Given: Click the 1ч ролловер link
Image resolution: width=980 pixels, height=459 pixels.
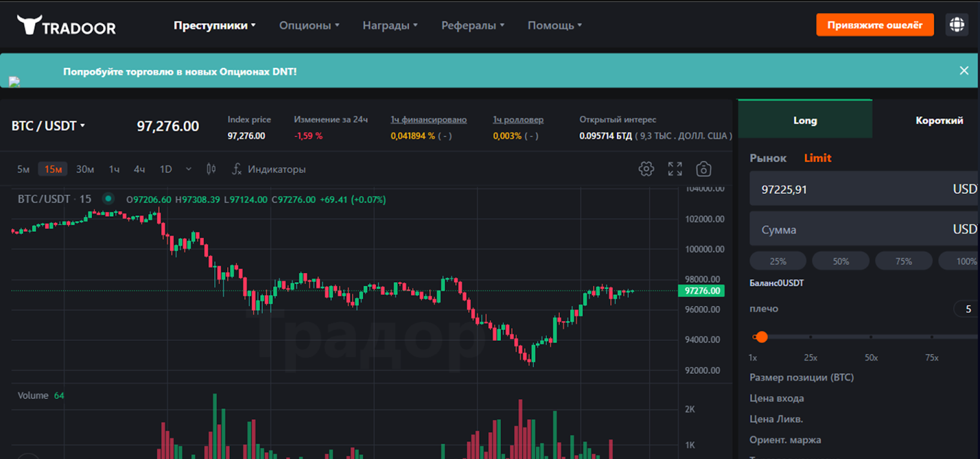Looking at the screenshot, I should 518,119.
